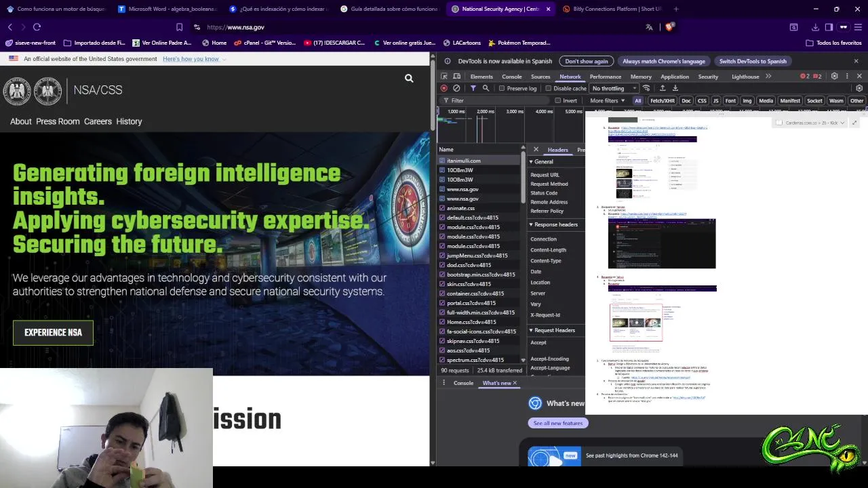
Task: Click See all new features button
Action: (x=558, y=423)
